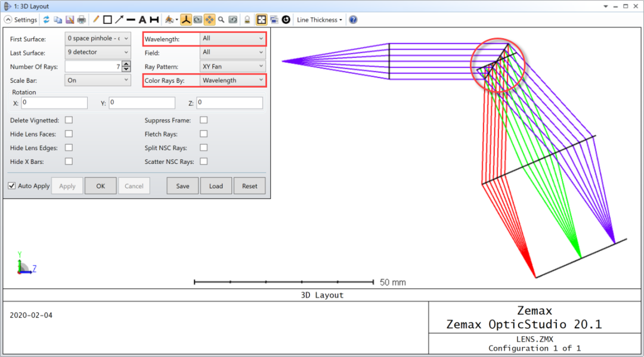Click the refresh layout icon

[x=47, y=19]
